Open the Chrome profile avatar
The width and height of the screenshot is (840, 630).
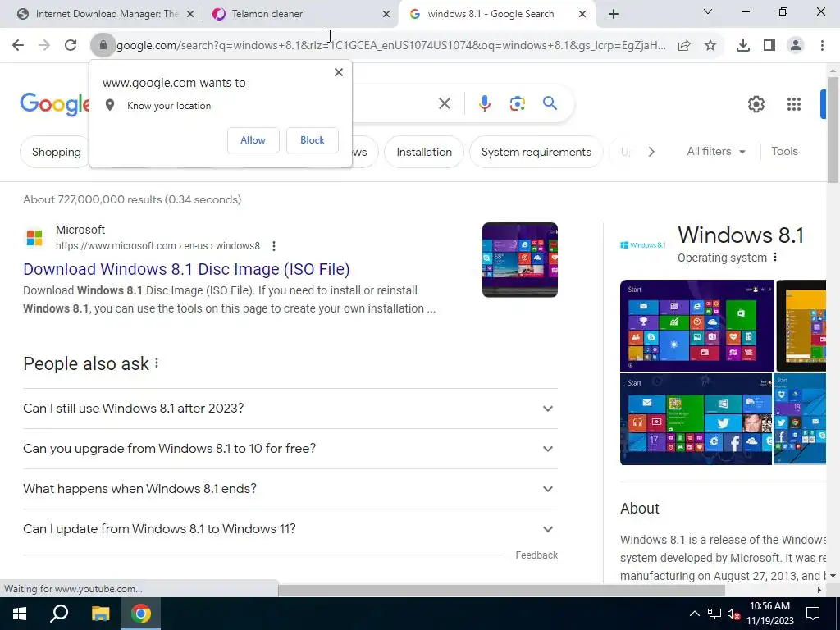(x=796, y=46)
